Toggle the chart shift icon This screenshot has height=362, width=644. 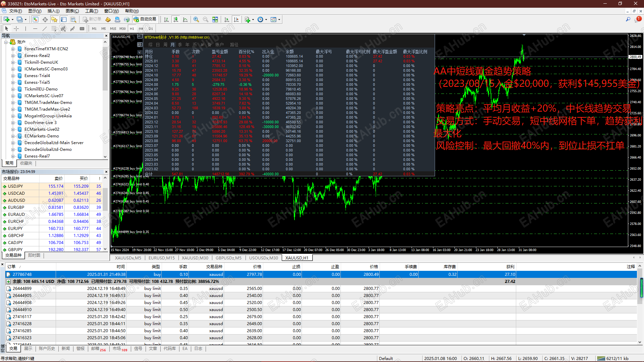pyautogui.click(x=236, y=19)
